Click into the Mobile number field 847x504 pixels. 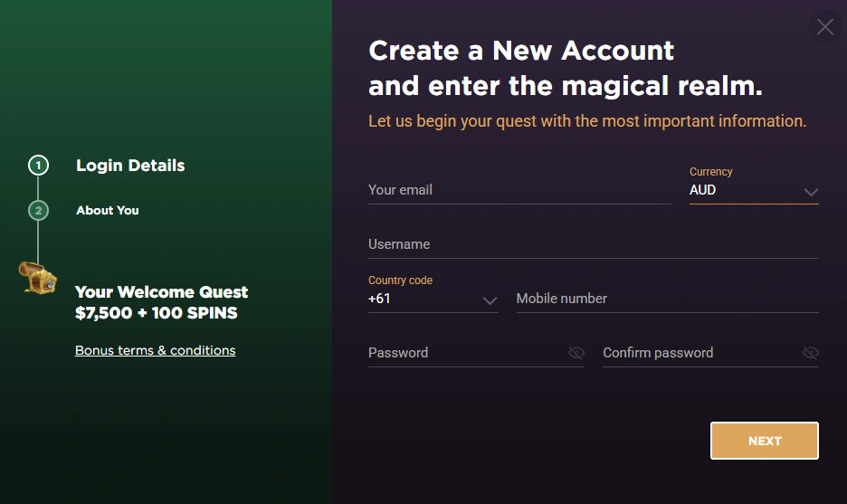tap(668, 299)
